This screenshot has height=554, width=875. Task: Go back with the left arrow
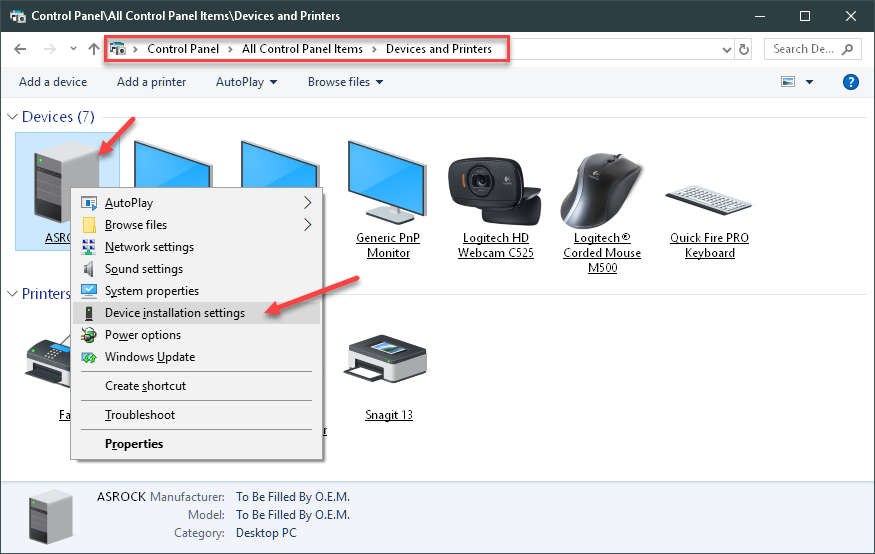click(x=20, y=49)
